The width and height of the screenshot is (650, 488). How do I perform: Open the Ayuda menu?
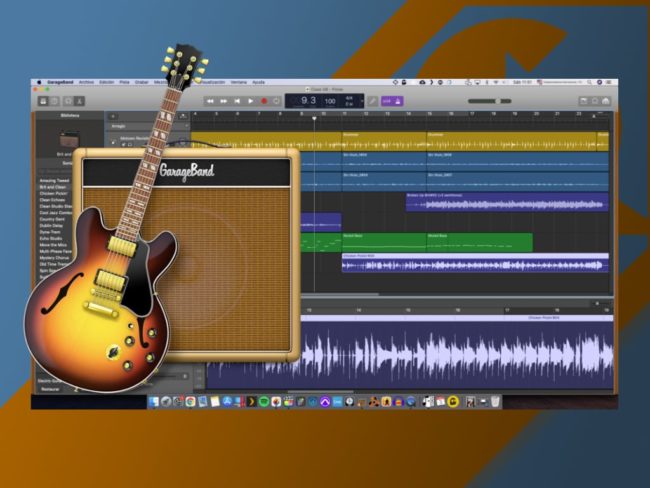pyautogui.click(x=258, y=82)
